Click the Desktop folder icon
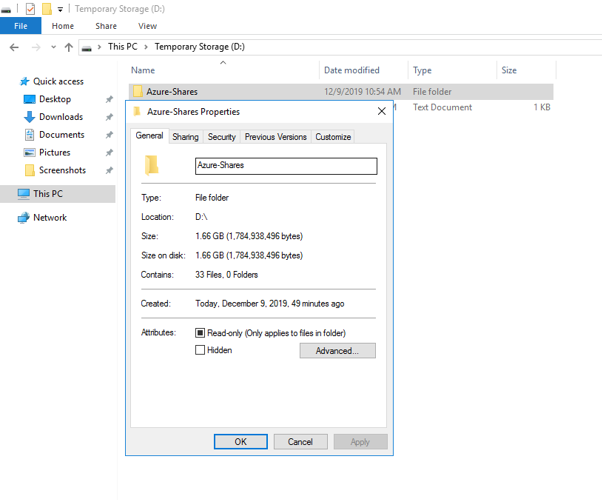This screenshot has width=602, height=500. pos(29,99)
